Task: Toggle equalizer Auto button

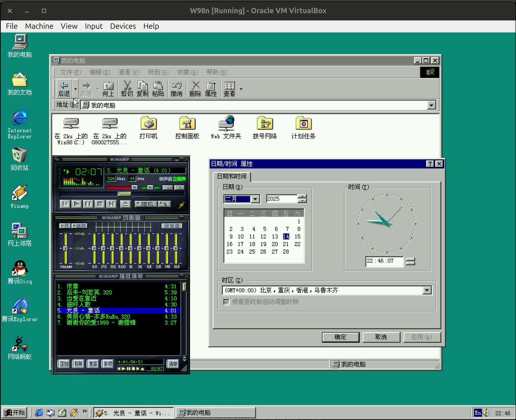Action: (79, 226)
